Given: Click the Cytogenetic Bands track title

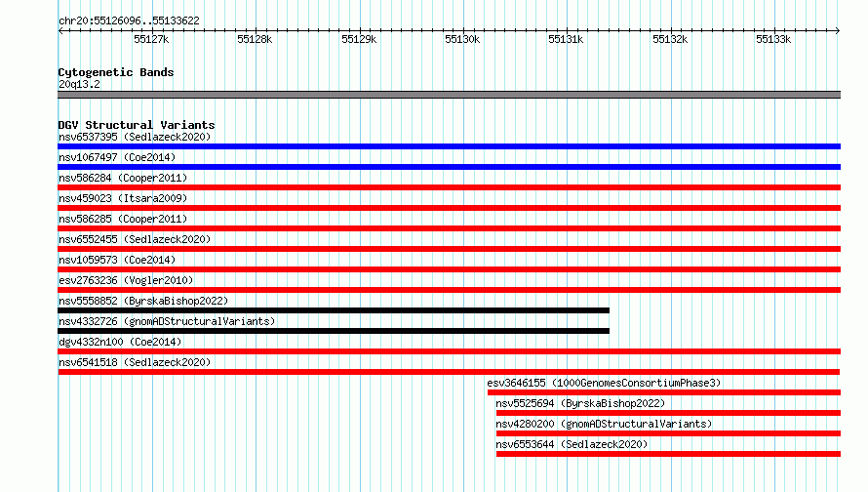Looking at the screenshot, I should 116,72.
